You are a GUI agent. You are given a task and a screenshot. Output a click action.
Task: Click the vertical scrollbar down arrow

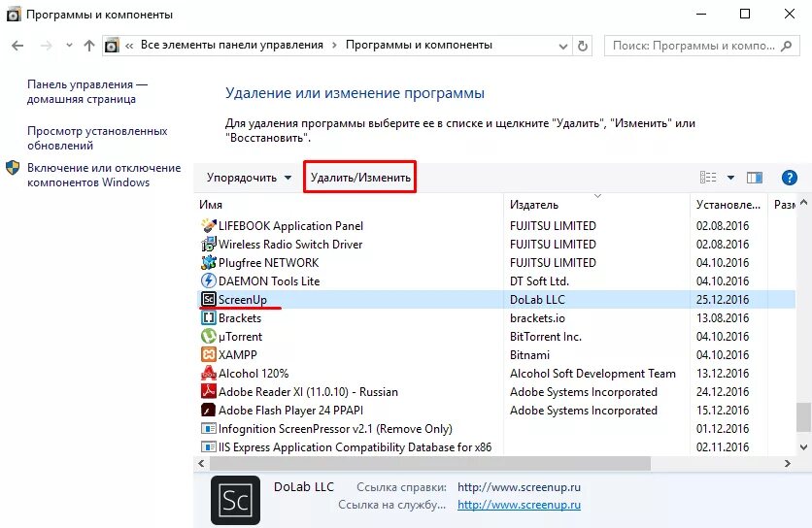click(x=803, y=447)
